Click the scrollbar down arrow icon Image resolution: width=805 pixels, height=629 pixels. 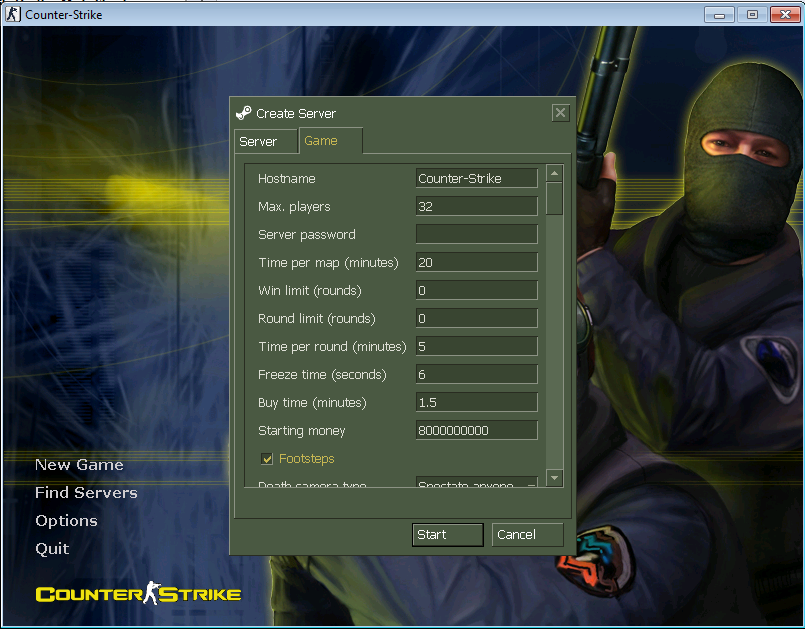click(x=554, y=478)
